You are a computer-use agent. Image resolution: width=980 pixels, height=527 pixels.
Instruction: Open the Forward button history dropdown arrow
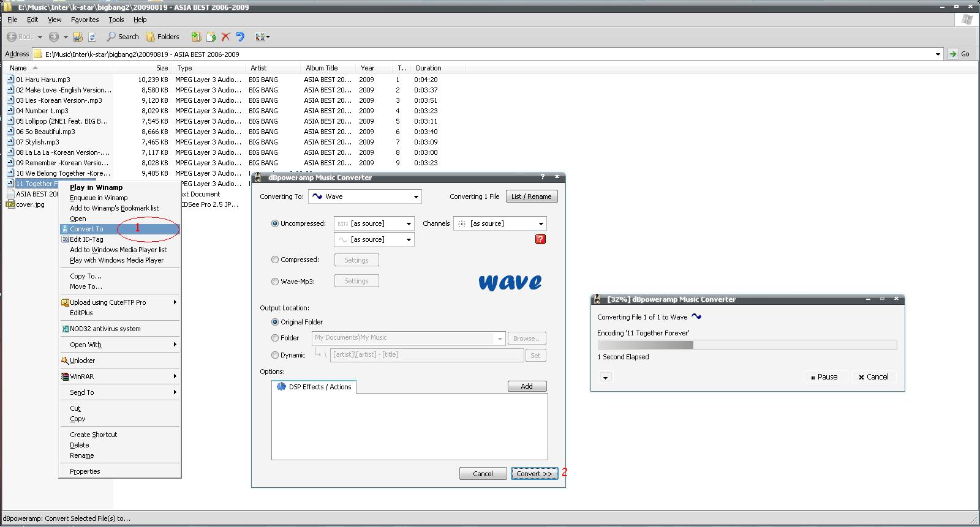tap(65, 37)
